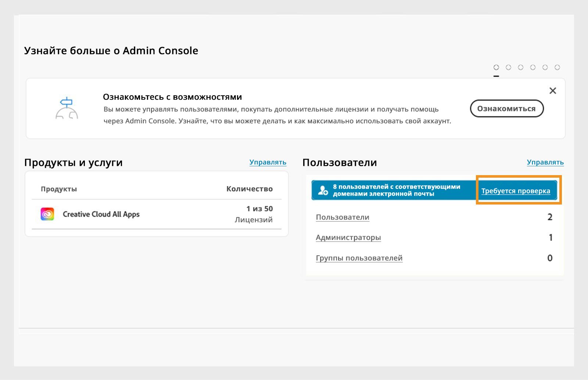
Task: Open Управлять link for Продукты и услуги
Action: [x=268, y=162]
